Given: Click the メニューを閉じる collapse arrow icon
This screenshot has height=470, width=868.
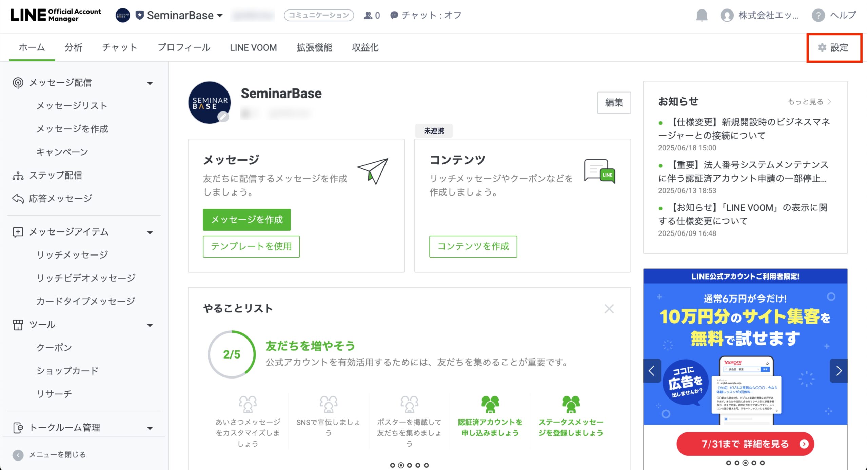Looking at the screenshot, I should coord(18,455).
